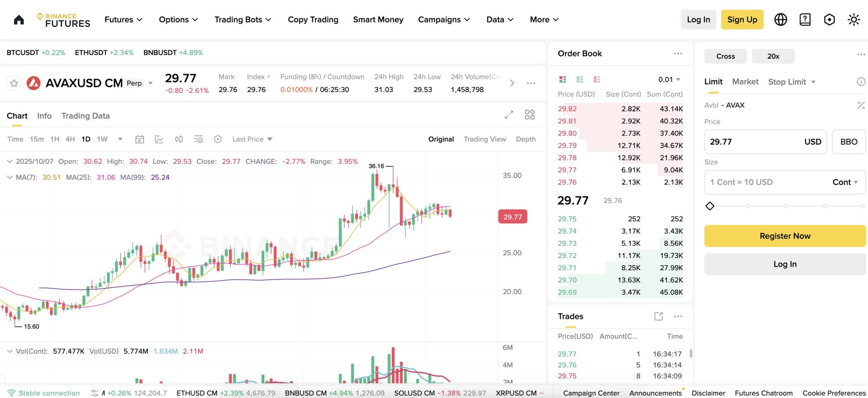Open the chart layout grid icon

(x=529, y=115)
